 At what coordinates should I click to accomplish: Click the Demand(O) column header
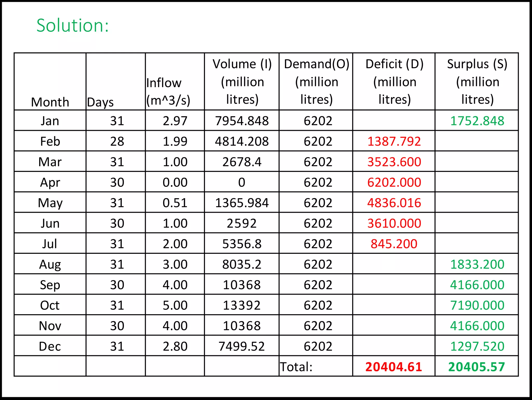pos(316,81)
